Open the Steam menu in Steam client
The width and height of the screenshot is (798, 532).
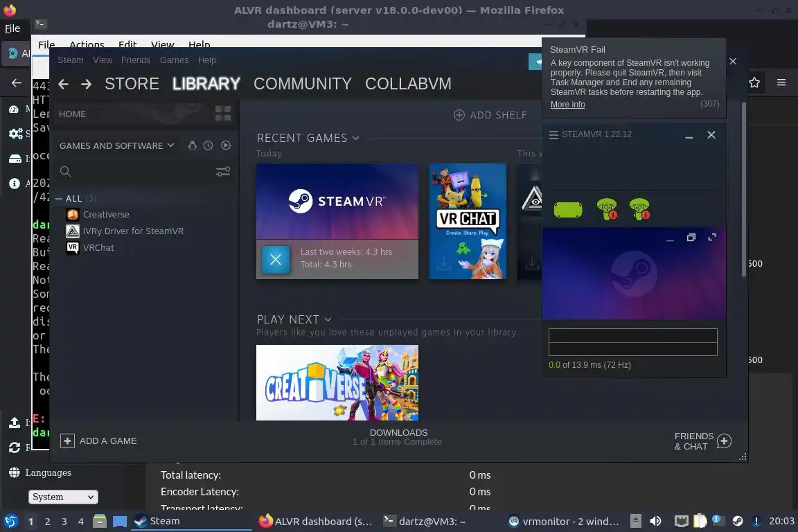point(70,60)
